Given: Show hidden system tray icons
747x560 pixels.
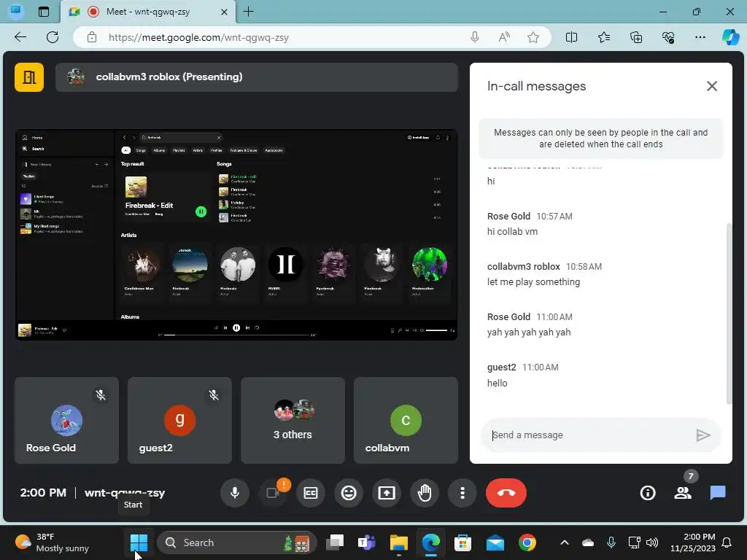Looking at the screenshot, I should point(565,542).
